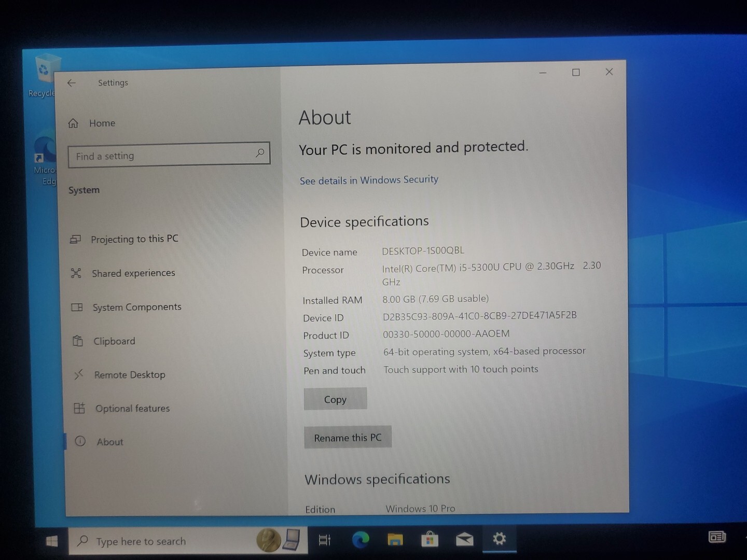This screenshot has height=560, width=747.
Task: Click the magnifier icon in Find a setting
Action: click(259, 153)
